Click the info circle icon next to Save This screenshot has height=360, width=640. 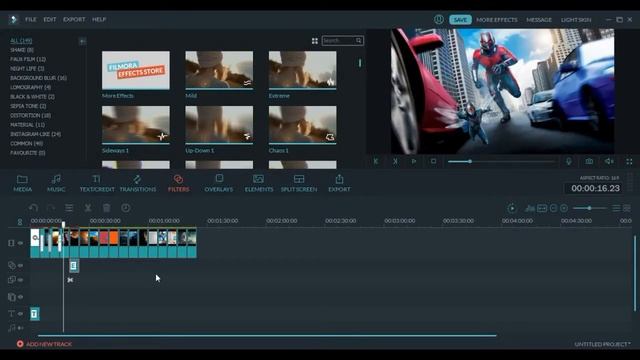439,20
